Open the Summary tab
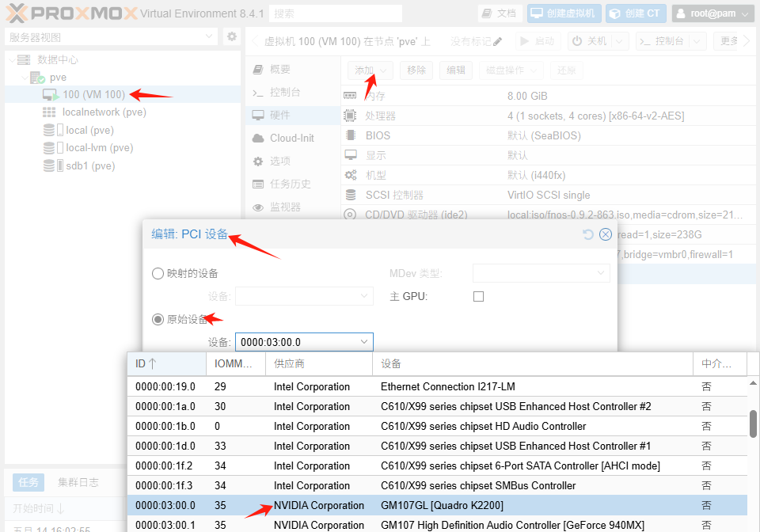The height and width of the screenshot is (532, 760). pyautogui.click(x=293, y=70)
